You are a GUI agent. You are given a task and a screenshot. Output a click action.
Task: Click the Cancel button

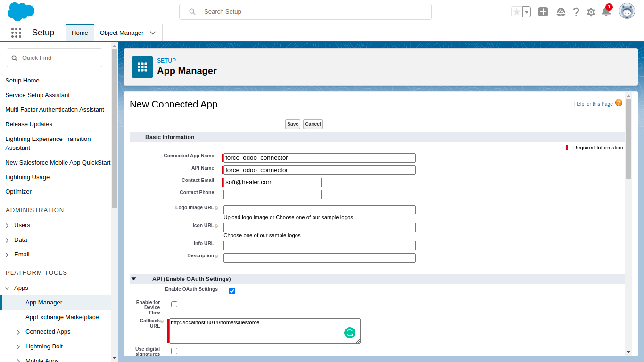tap(313, 124)
